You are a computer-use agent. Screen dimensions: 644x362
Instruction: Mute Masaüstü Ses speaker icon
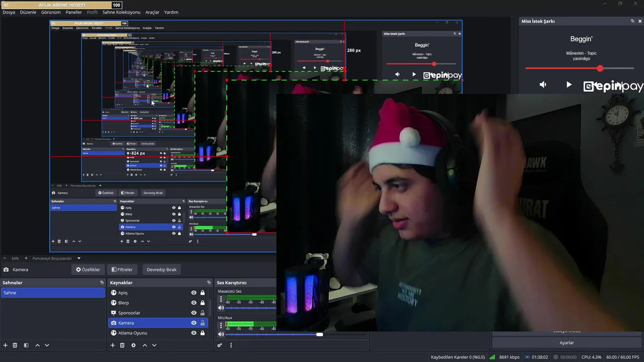221,308
